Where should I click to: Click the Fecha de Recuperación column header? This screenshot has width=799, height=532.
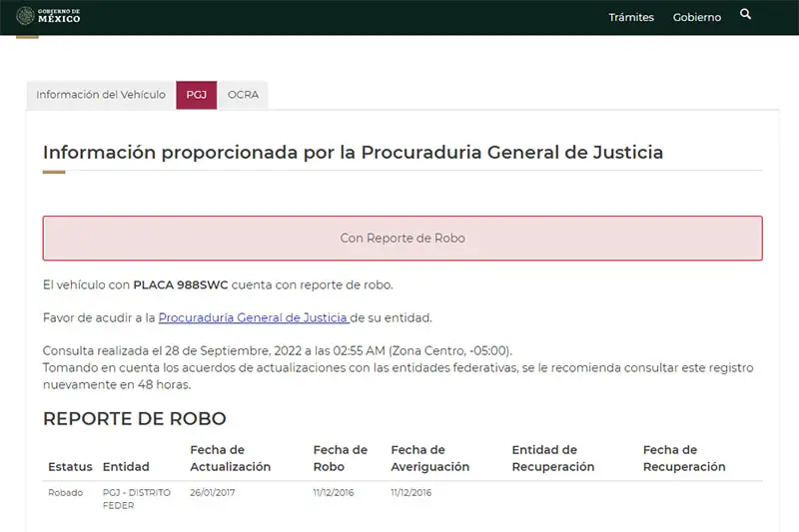pos(683,458)
